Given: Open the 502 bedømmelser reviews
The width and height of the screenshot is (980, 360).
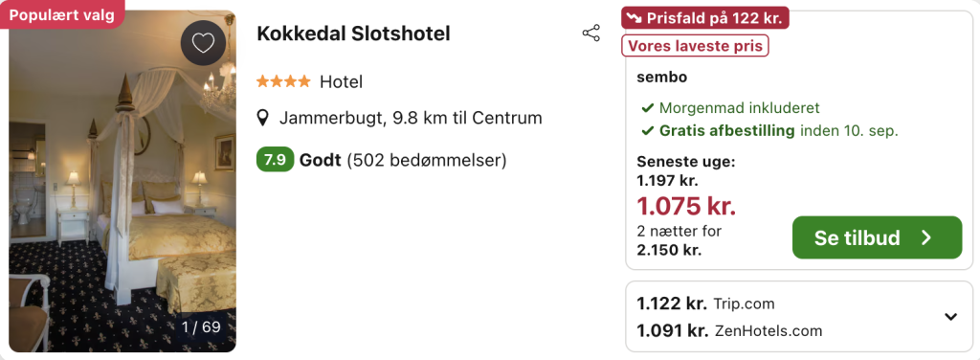Looking at the screenshot, I should click(x=426, y=161).
